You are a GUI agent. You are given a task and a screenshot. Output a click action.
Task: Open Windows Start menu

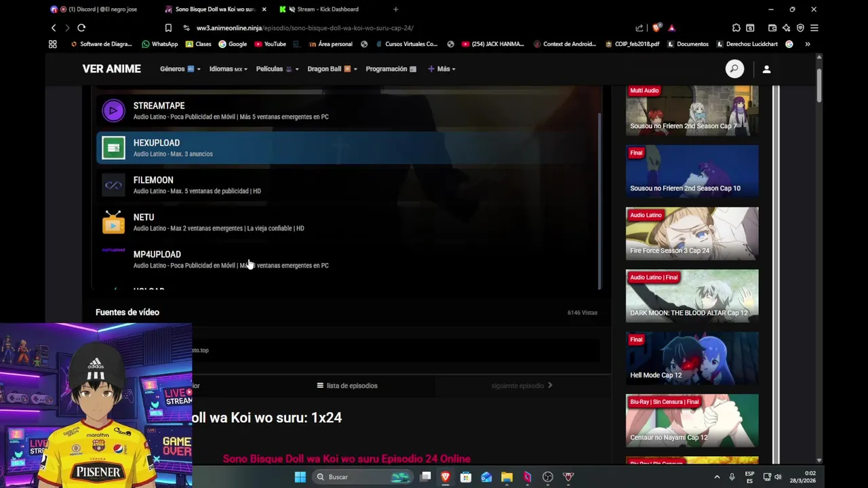300,476
